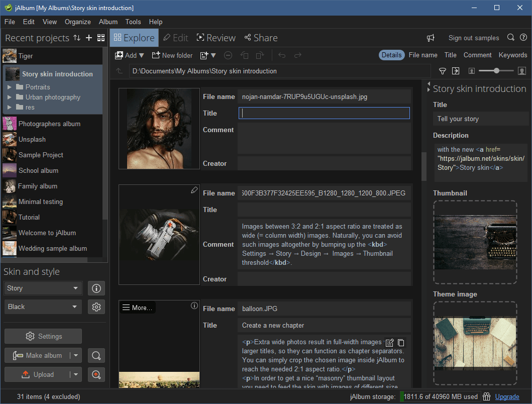This screenshot has height=404, width=532.
Task: Click the Upgrade storage link
Action: tap(507, 396)
